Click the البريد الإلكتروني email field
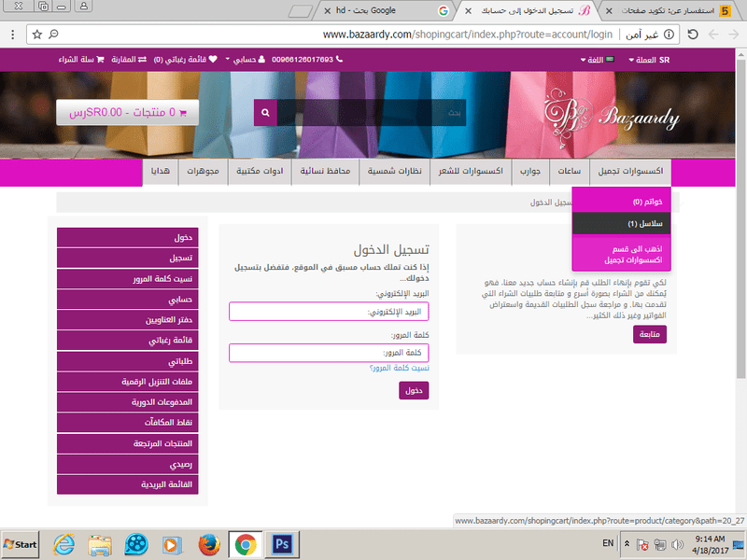747x560 pixels. point(329,312)
